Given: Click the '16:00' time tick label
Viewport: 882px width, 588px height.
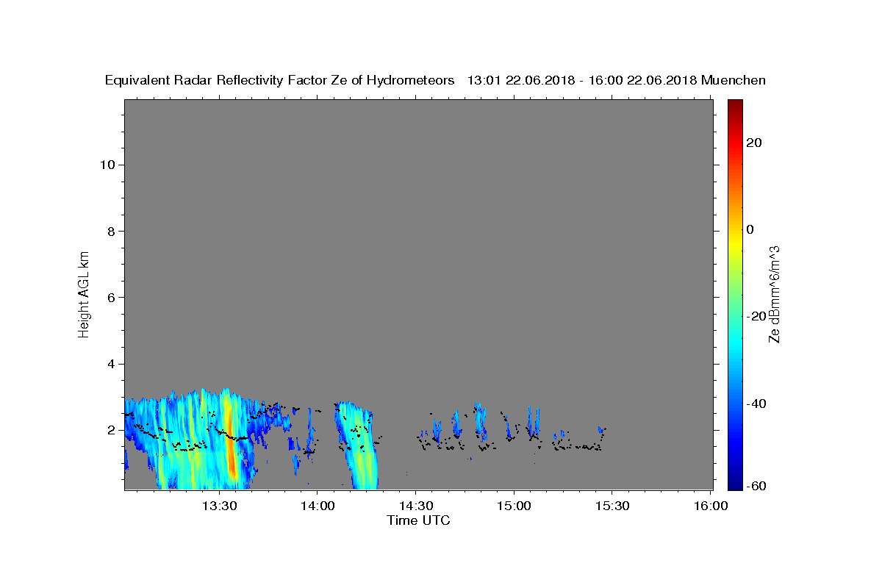Looking at the screenshot, I should coord(710,506).
